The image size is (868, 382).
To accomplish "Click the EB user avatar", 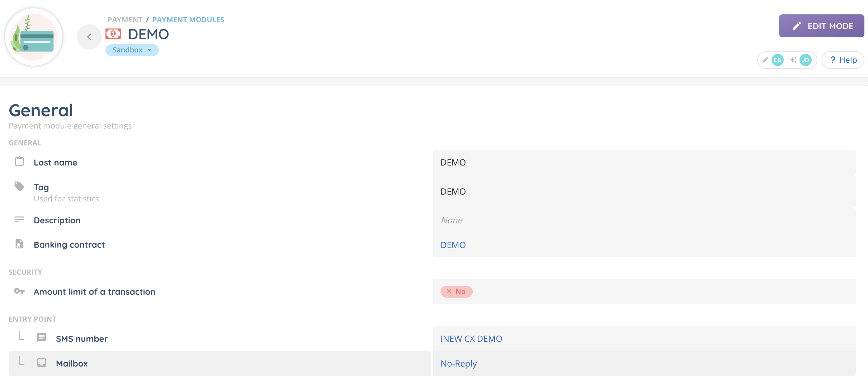I will click(x=777, y=60).
